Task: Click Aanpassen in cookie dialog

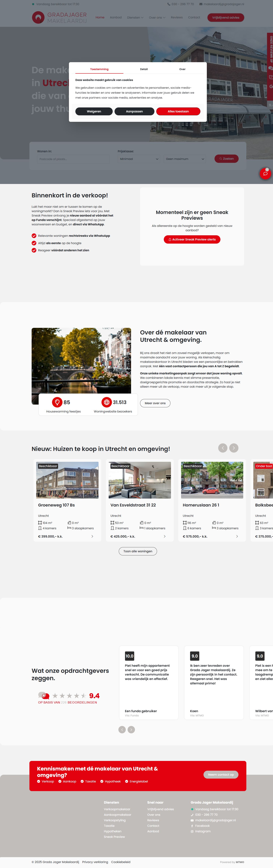Action: [x=134, y=111]
